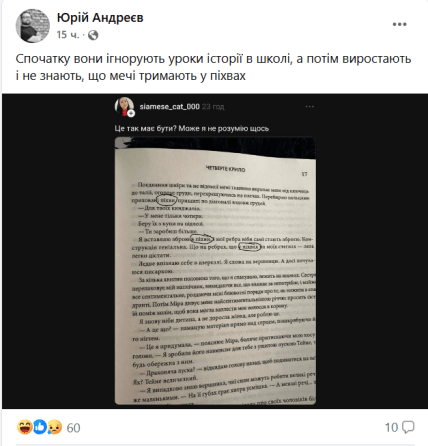The image size is (428, 446).
Task: Open the post timestamp 15 ч.
Action: coord(68,35)
